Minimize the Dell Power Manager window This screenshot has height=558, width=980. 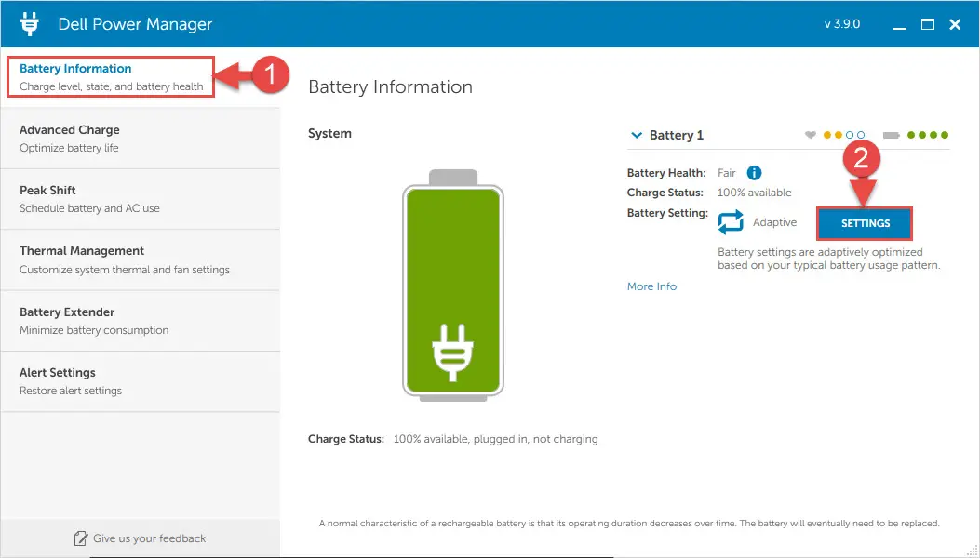point(900,25)
